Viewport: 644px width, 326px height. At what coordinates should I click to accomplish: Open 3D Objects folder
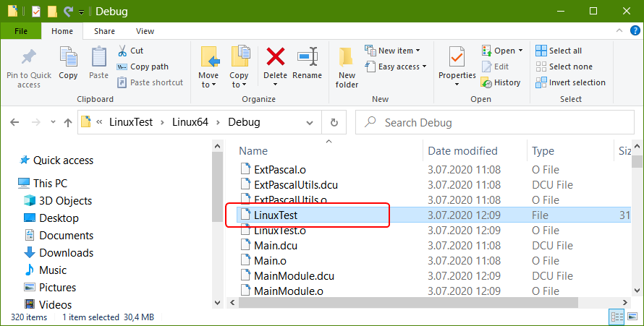click(58, 200)
